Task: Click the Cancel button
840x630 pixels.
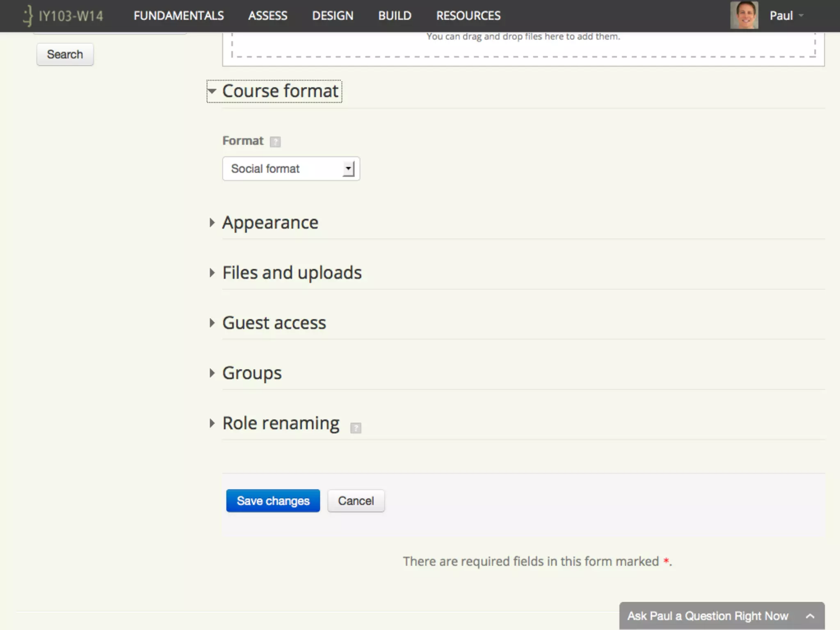Action: coord(356,501)
